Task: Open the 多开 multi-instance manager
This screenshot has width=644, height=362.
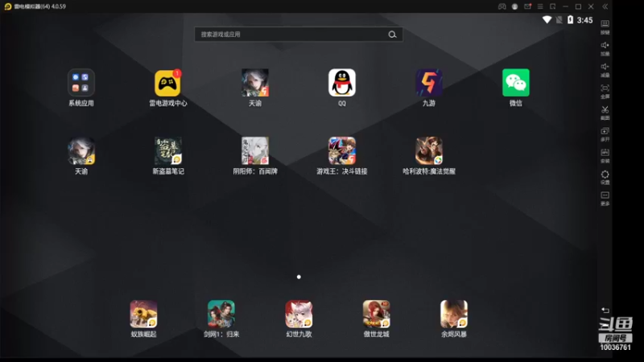Action: 605,134
